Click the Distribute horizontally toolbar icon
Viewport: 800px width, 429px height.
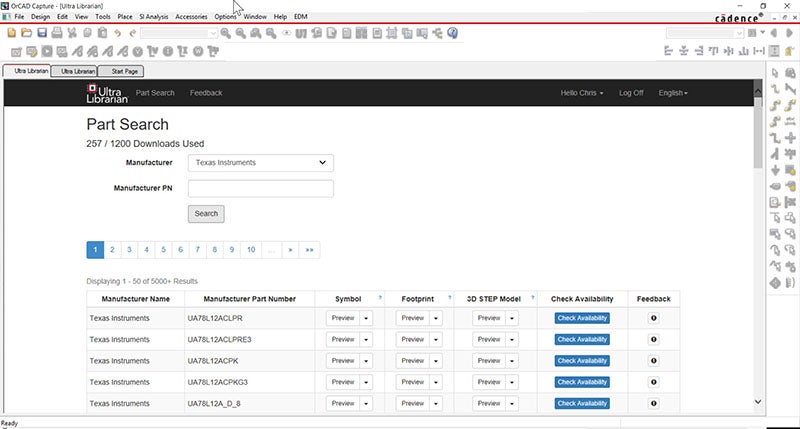[759, 51]
